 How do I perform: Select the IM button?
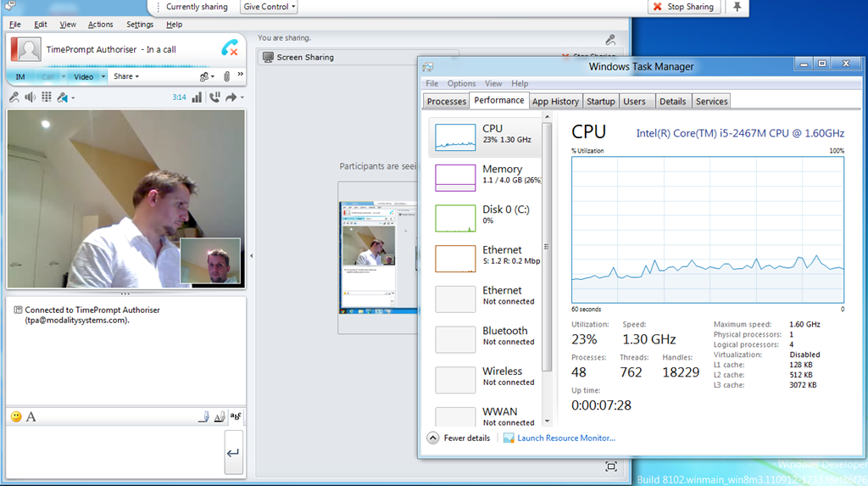20,76
